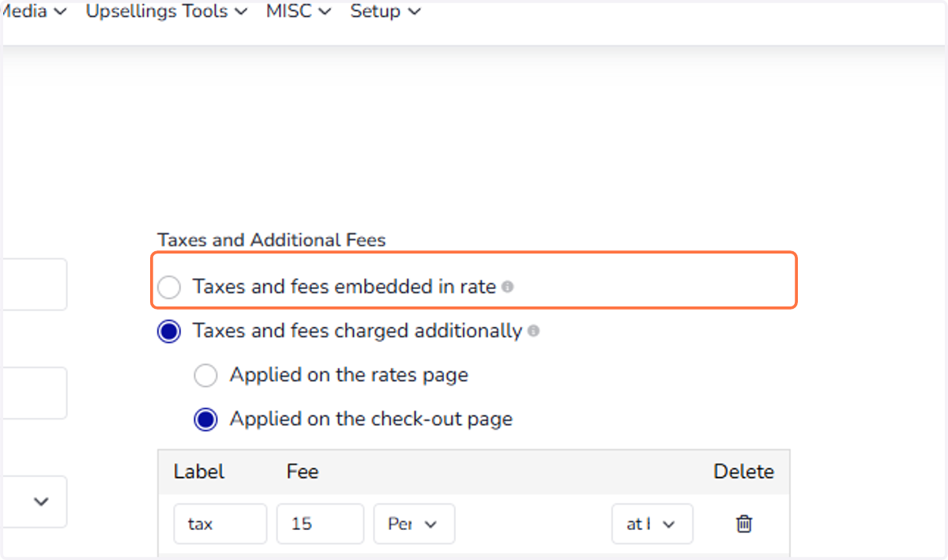The width and height of the screenshot is (948, 560).
Task: Open the MISC menu
Action: (x=299, y=12)
